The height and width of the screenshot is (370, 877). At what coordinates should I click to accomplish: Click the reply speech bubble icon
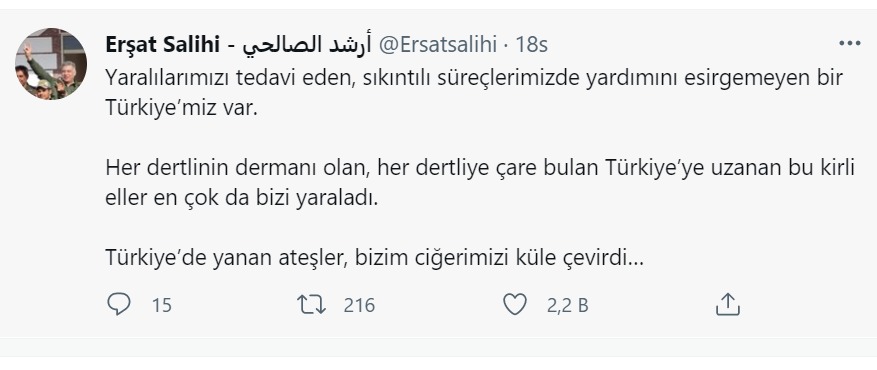coord(119,305)
